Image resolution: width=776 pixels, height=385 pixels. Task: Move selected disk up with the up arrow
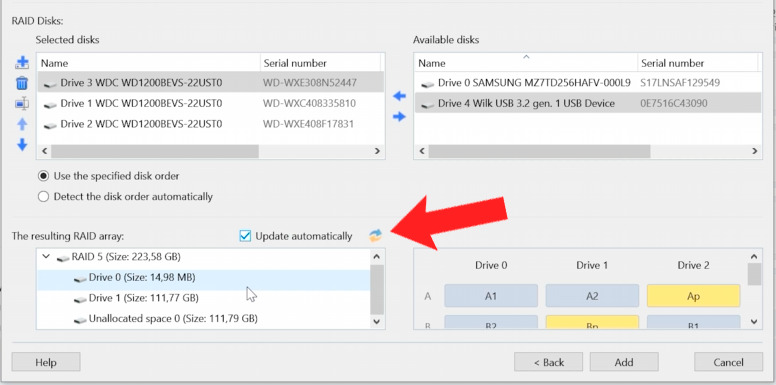(22, 124)
